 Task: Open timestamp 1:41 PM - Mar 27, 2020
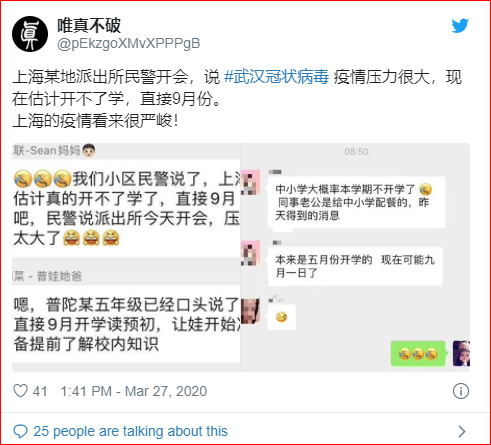tap(134, 391)
